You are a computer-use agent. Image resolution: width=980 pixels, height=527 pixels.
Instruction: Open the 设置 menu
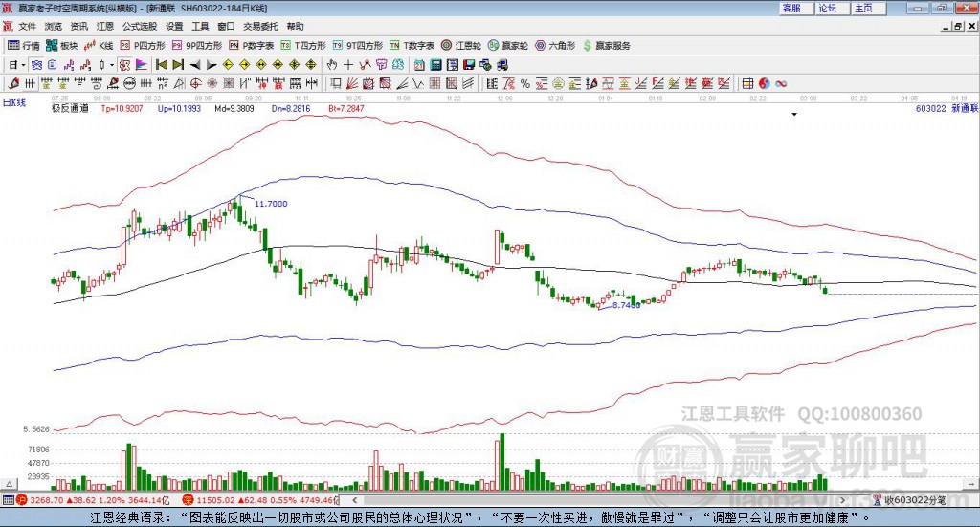pos(174,26)
